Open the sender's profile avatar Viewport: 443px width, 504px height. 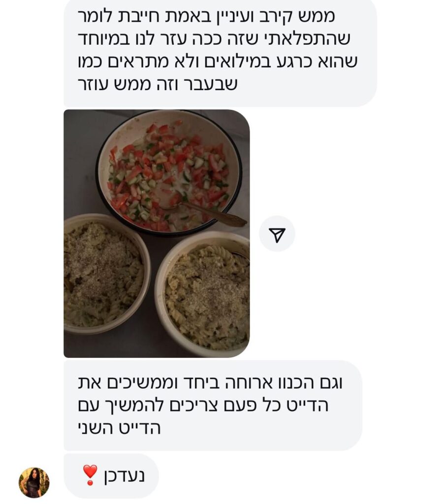point(34,482)
